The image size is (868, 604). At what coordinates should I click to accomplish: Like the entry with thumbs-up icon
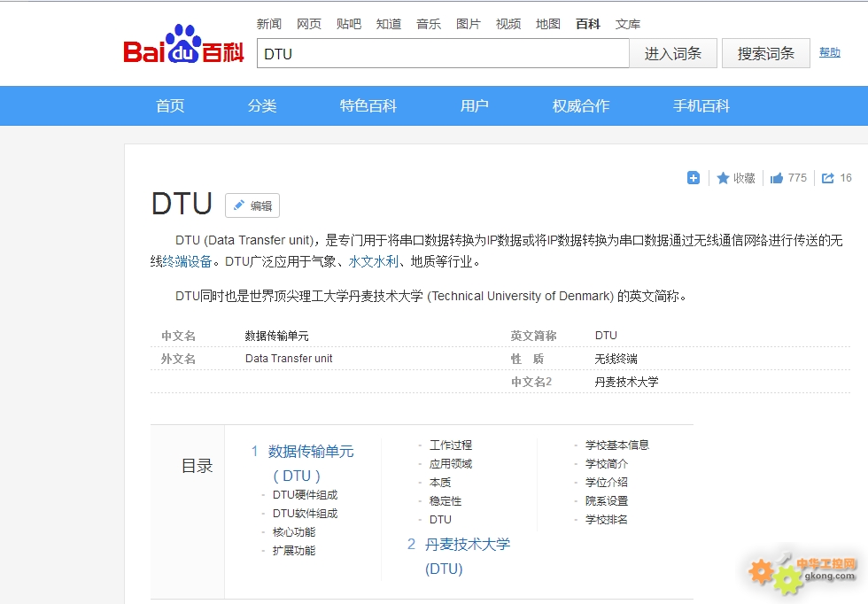click(777, 178)
